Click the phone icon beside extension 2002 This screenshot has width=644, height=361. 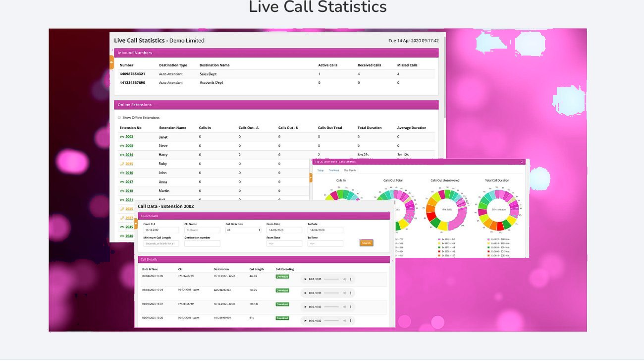pos(122,137)
